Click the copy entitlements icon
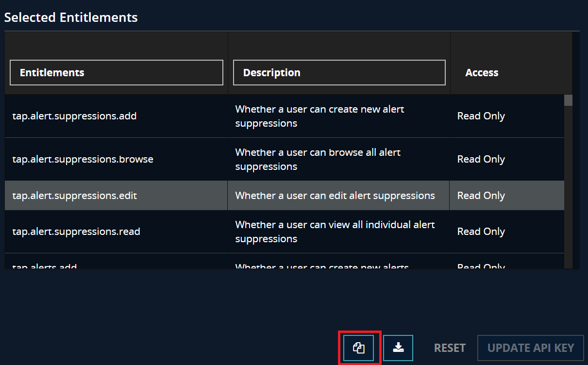Image resolution: width=588 pixels, height=365 pixels. [x=358, y=348]
